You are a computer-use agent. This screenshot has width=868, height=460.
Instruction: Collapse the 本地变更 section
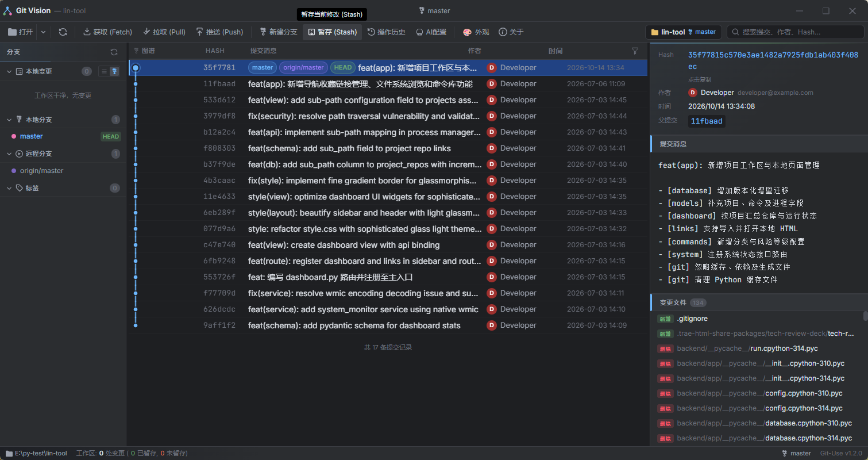coord(9,71)
